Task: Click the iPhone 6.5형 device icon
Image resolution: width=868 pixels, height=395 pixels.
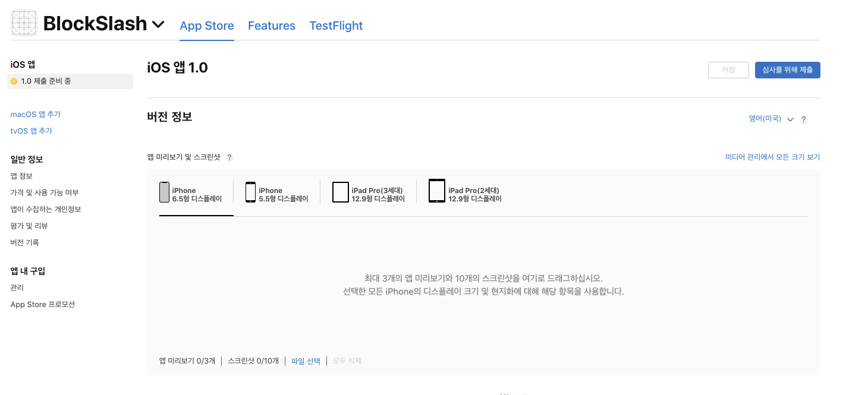Action: tap(165, 192)
